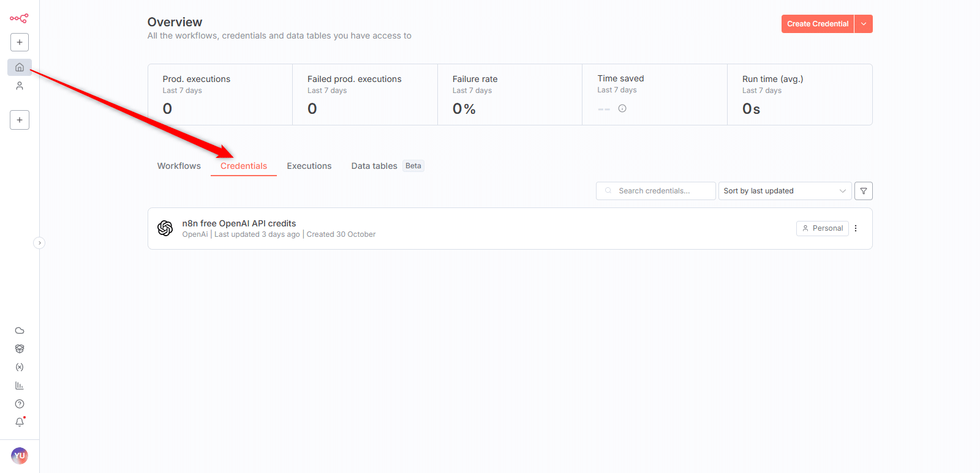Open the Create Credential dropdown arrow

(x=863, y=24)
